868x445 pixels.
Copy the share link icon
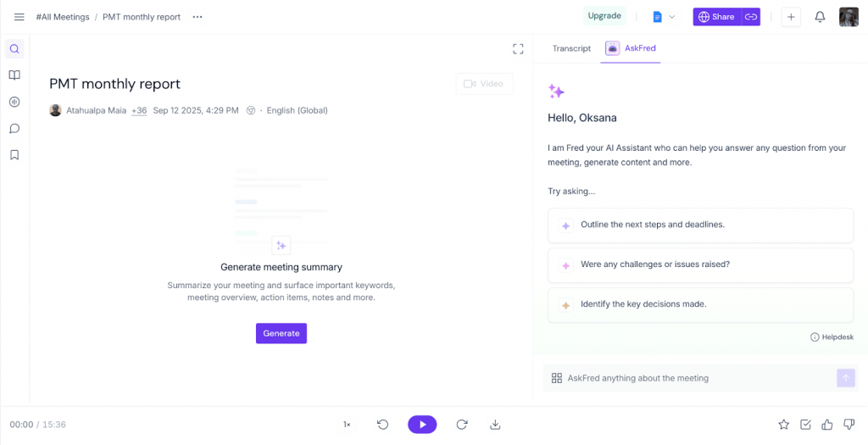750,17
